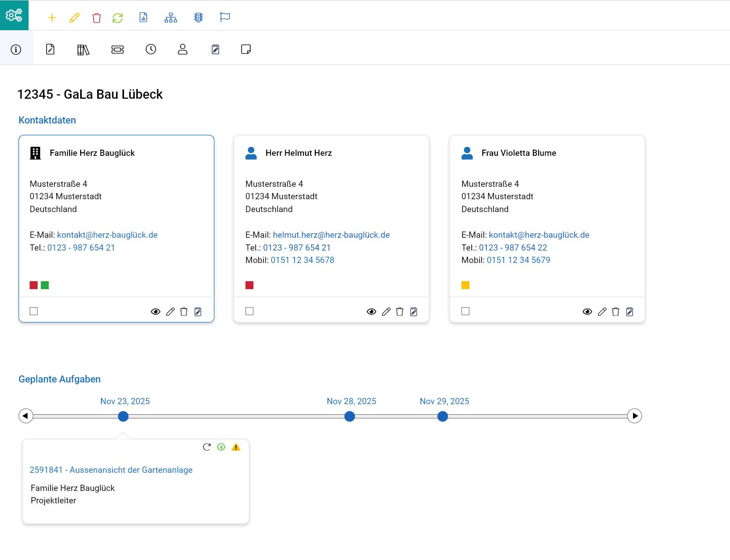This screenshot has height=560, width=730.
Task: Switch to the clock history tab
Action: tap(151, 49)
